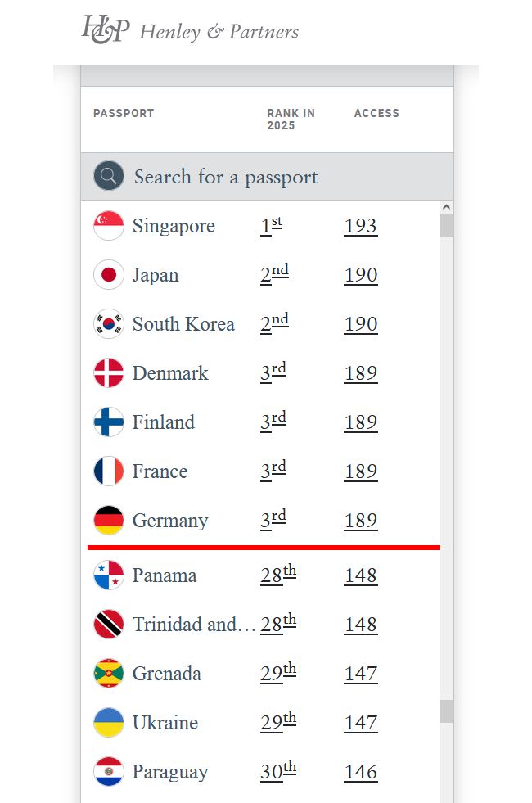
Task: Click the Japan flag icon
Action: (x=109, y=275)
